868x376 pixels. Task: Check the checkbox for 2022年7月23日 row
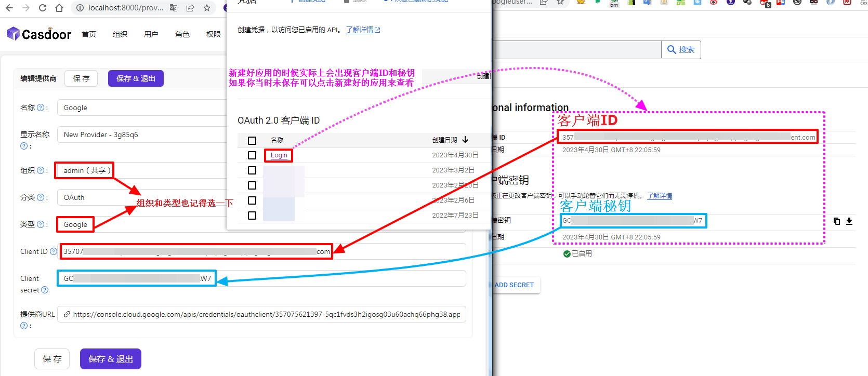point(252,216)
